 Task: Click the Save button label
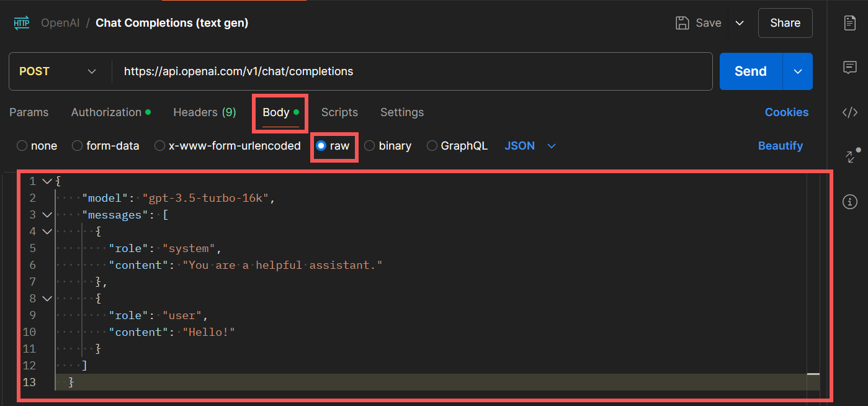coord(709,23)
